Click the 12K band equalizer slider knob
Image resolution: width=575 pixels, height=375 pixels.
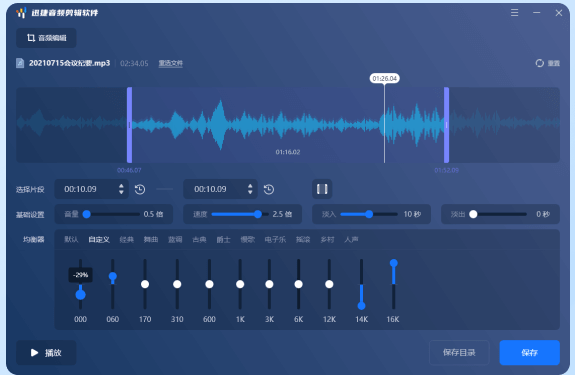point(329,284)
